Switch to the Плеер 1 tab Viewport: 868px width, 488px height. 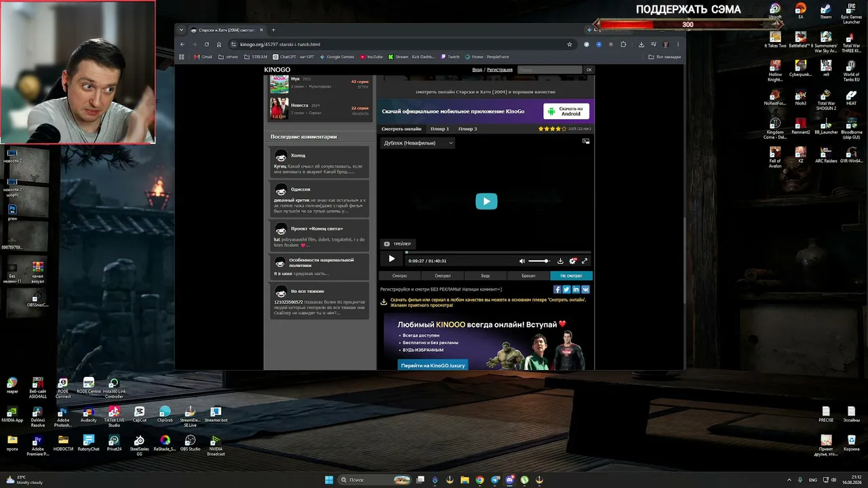(x=439, y=129)
